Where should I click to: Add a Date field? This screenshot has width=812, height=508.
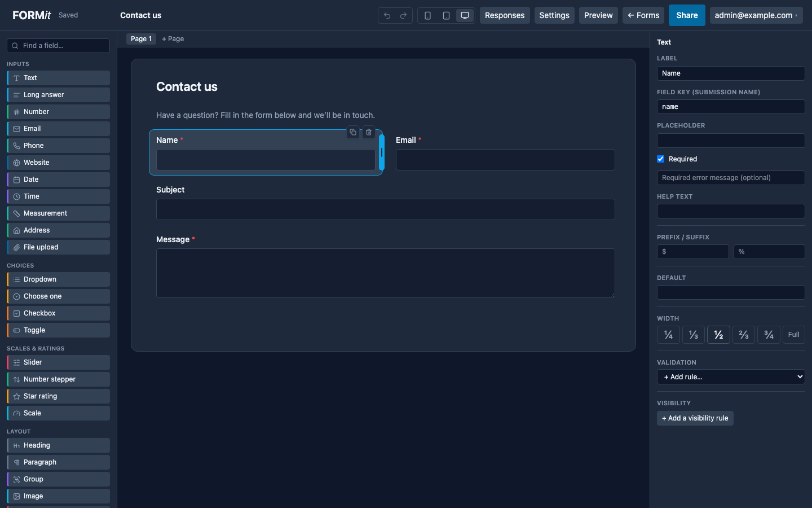tap(58, 179)
